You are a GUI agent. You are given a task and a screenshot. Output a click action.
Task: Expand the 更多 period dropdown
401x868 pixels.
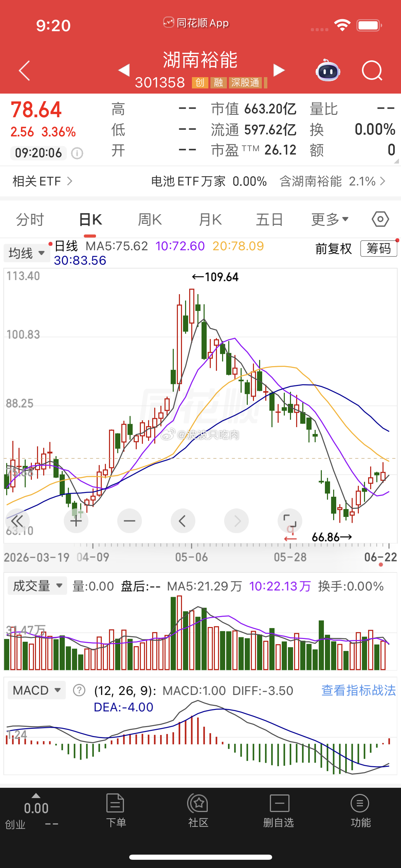330,219
